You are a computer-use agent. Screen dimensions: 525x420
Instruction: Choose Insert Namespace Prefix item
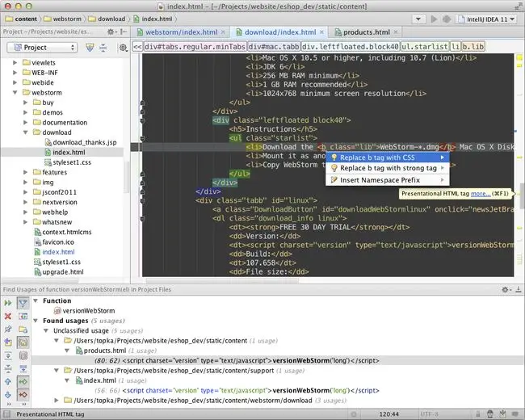pos(388,180)
